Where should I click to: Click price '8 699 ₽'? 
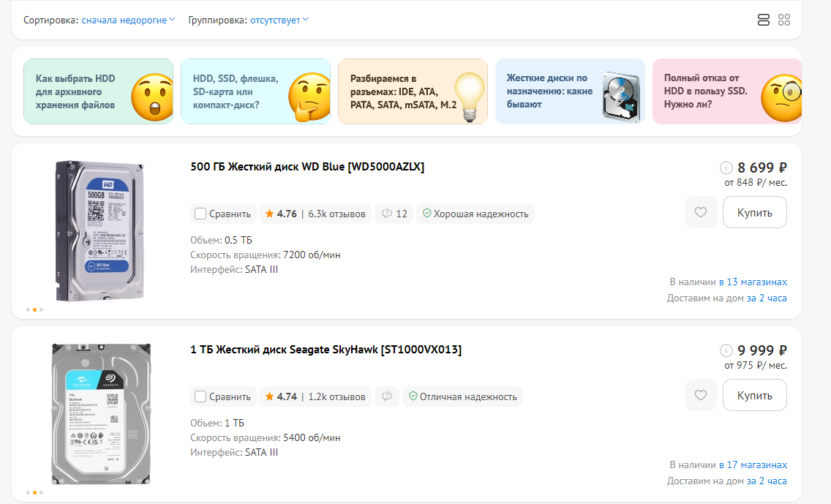762,168
